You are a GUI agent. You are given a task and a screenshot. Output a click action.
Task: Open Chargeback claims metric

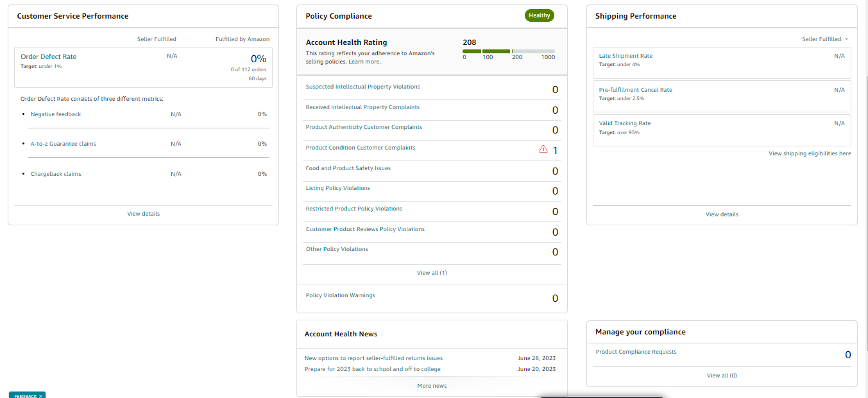(x=56, y=174)
